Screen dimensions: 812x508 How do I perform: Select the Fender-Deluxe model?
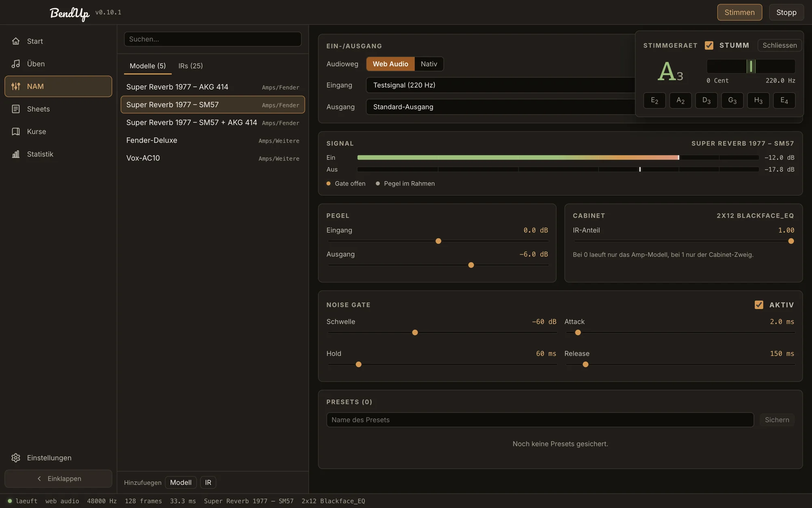click(x=213, y=140)
